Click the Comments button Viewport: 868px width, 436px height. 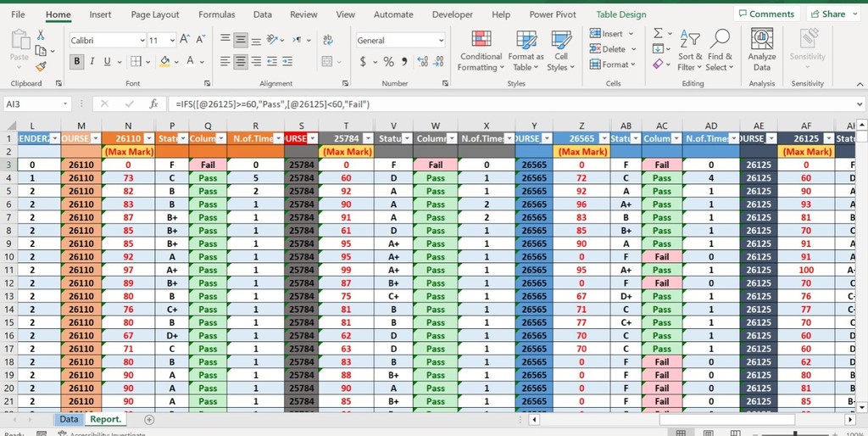pyautogui.click(x=766, y=14)
